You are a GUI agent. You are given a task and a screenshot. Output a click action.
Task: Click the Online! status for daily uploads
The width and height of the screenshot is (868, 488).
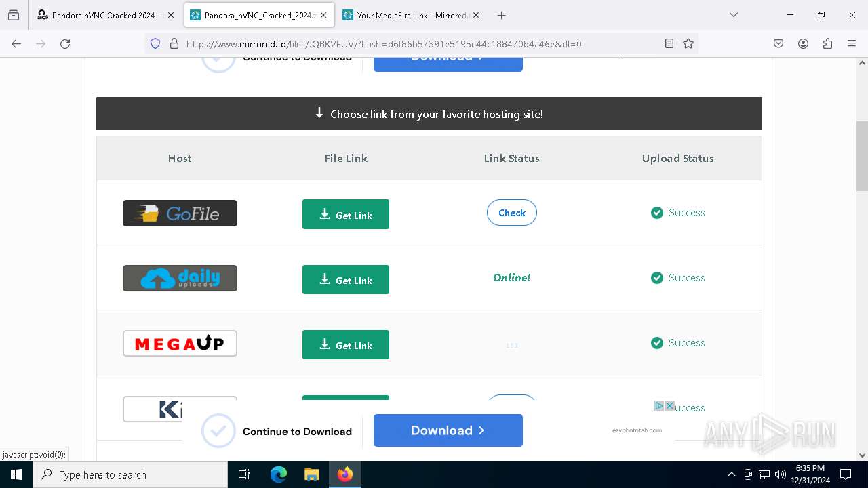(x=512, y=277)
